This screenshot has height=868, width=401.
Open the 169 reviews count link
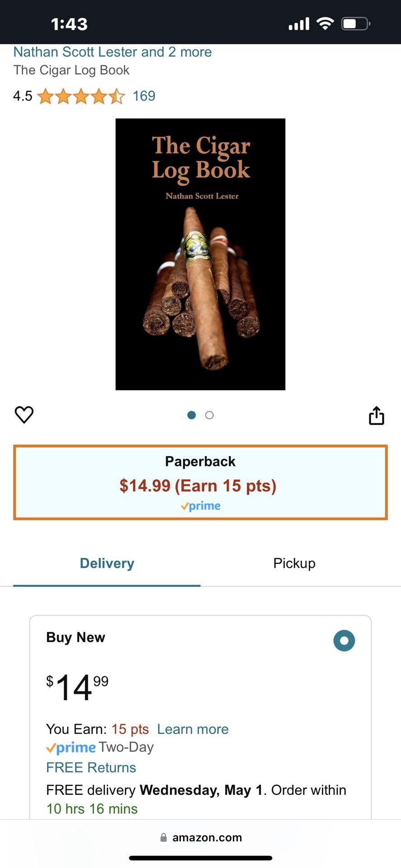click(144, 96)
